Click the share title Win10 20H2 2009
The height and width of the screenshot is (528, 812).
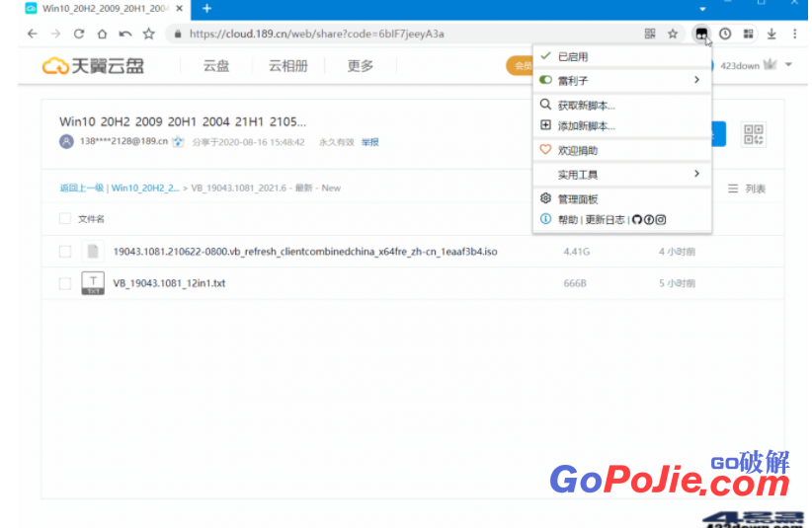point(183,121)
